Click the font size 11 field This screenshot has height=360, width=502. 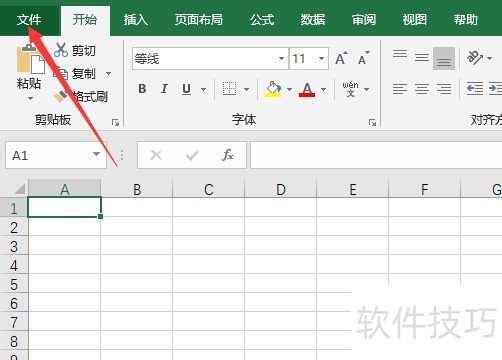pos(303,59)
